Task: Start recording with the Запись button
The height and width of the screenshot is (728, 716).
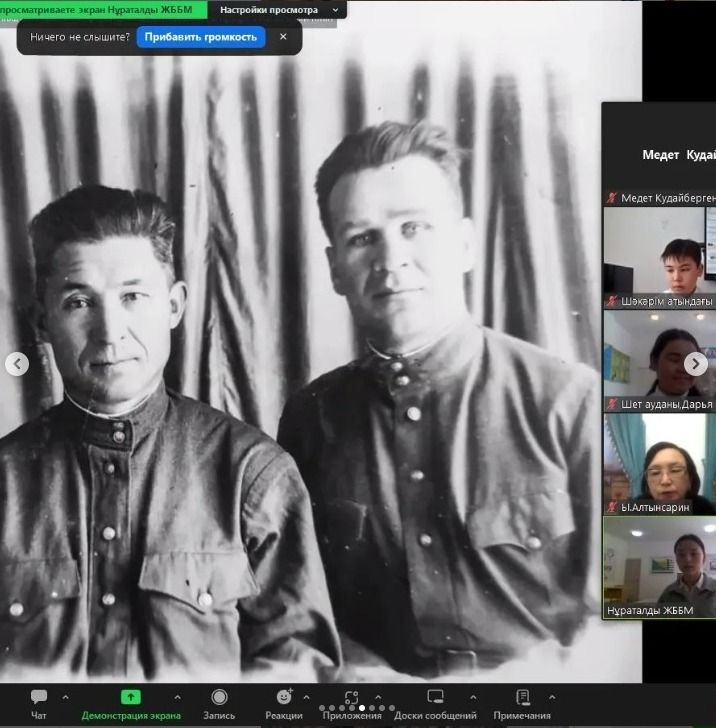Action: tap(219, 697)
